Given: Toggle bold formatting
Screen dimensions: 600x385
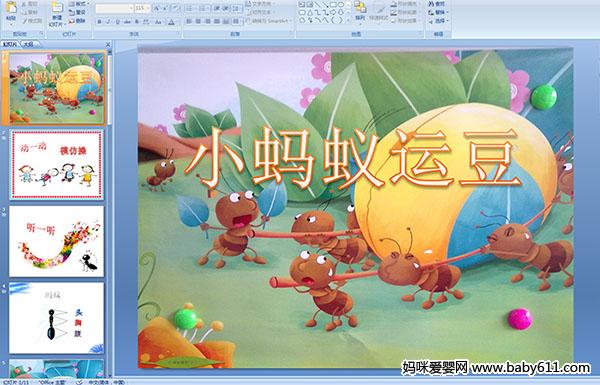Looking at the screenshot, I should click(x=99, y=22).
